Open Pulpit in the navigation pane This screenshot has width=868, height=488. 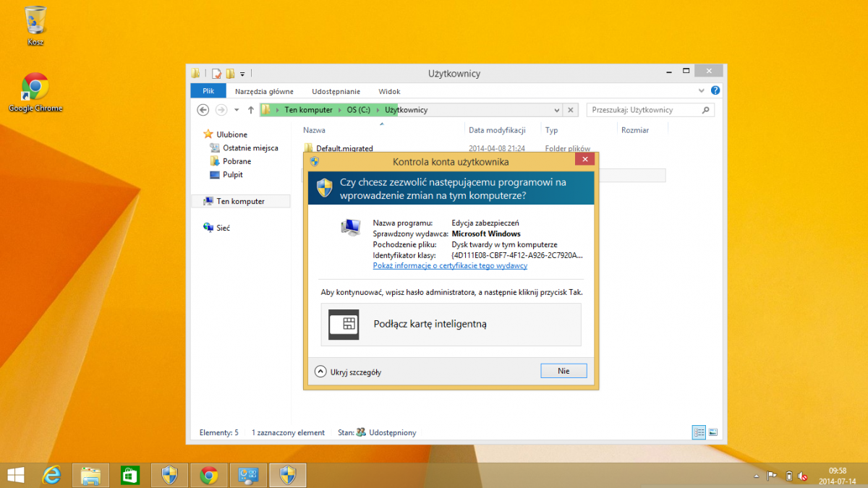click(226, 174)
